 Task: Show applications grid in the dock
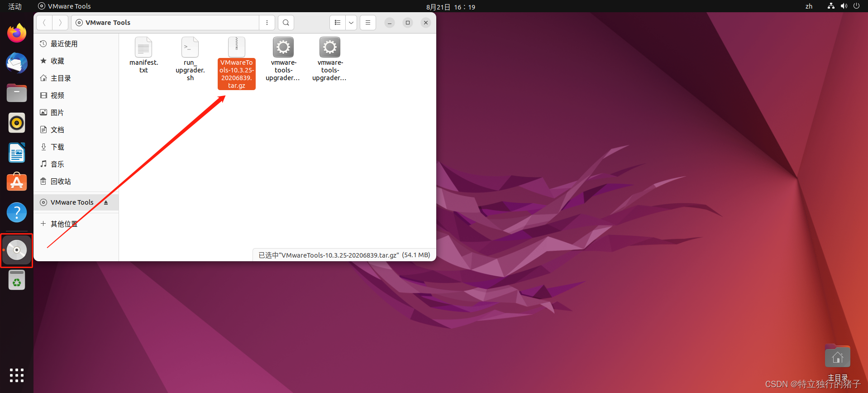(17, 375)
